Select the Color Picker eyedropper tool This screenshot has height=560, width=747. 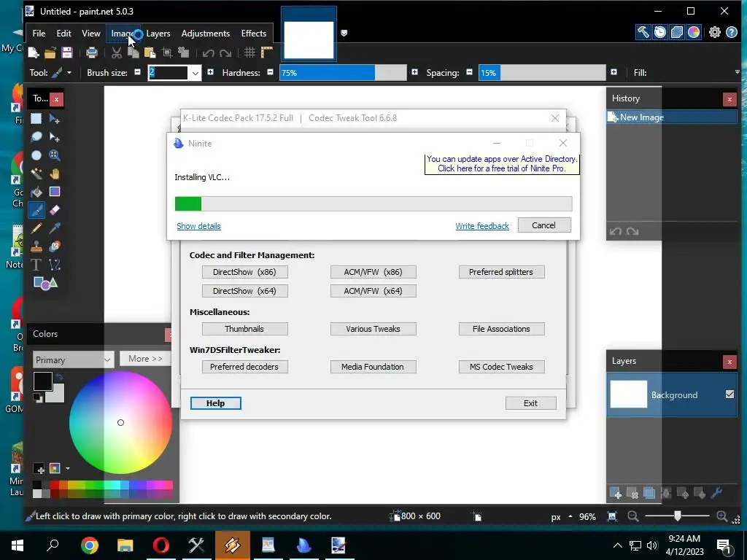click(54, 228)
